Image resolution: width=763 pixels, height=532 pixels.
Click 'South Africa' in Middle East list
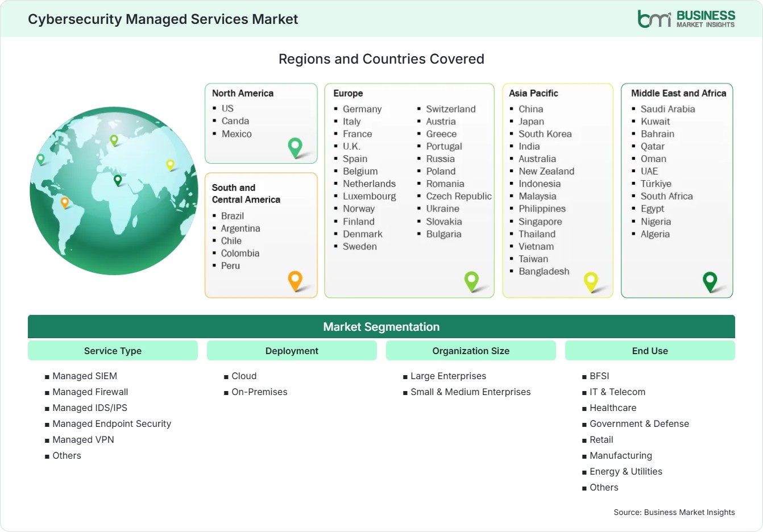(x=667, y=196)
